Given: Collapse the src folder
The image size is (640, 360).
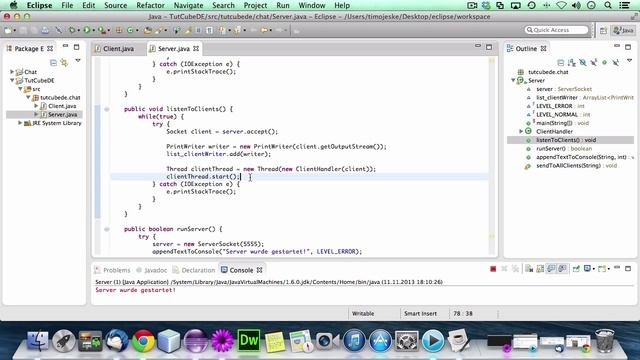Looking at the screenshot, I should pos(20,89).
